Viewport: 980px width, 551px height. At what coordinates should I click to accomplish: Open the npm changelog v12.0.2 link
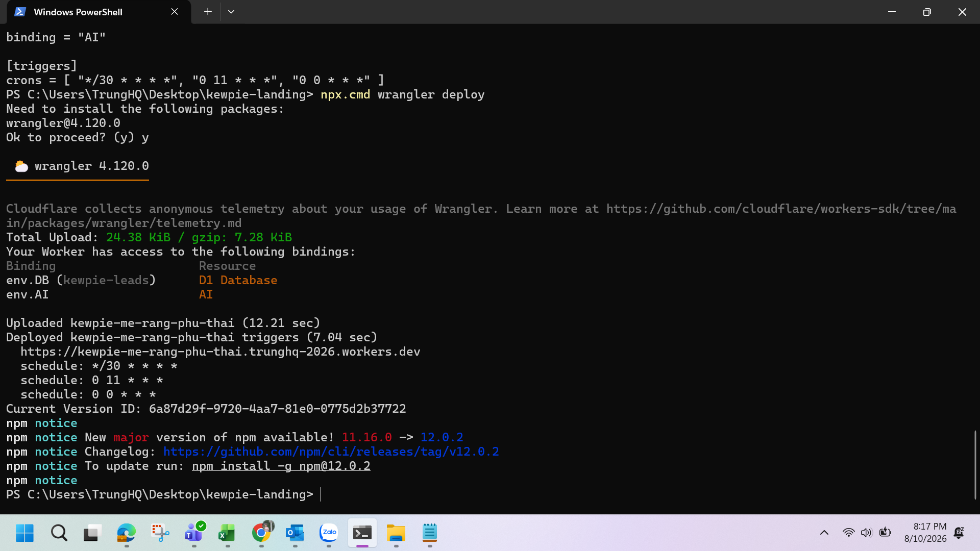[x=331, y=452]
